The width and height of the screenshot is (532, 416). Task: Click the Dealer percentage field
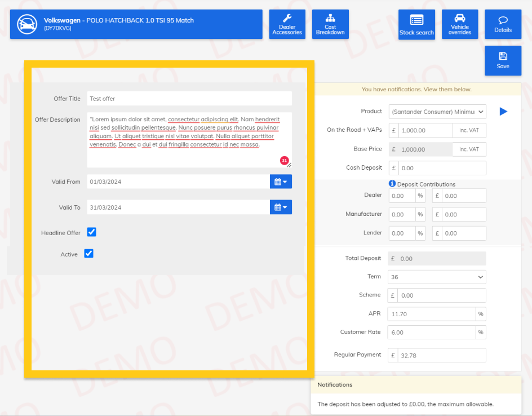[402, 196]
